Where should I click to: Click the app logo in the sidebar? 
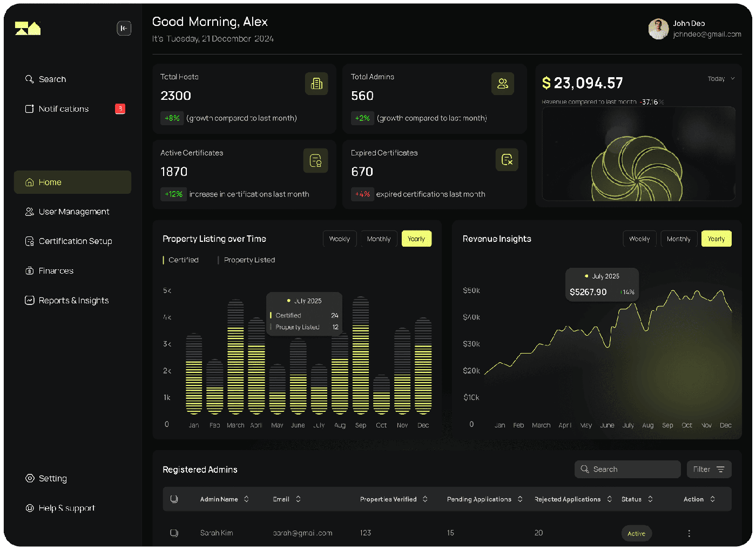click(28, 28)
